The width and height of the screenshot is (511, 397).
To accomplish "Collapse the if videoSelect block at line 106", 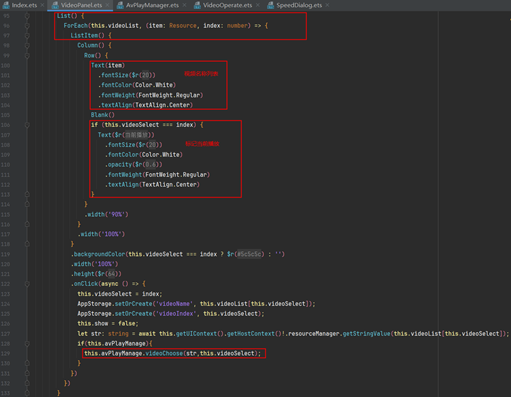I will coord(27,125).
